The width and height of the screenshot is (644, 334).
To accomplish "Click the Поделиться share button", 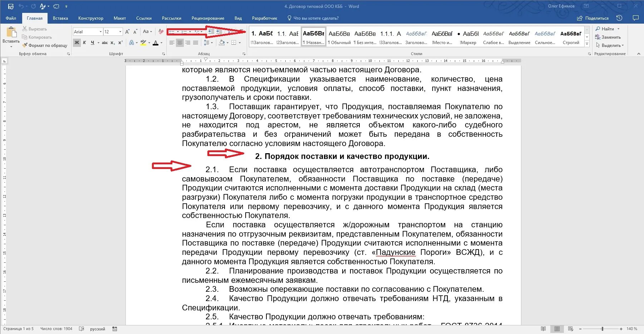I will 593,18.
